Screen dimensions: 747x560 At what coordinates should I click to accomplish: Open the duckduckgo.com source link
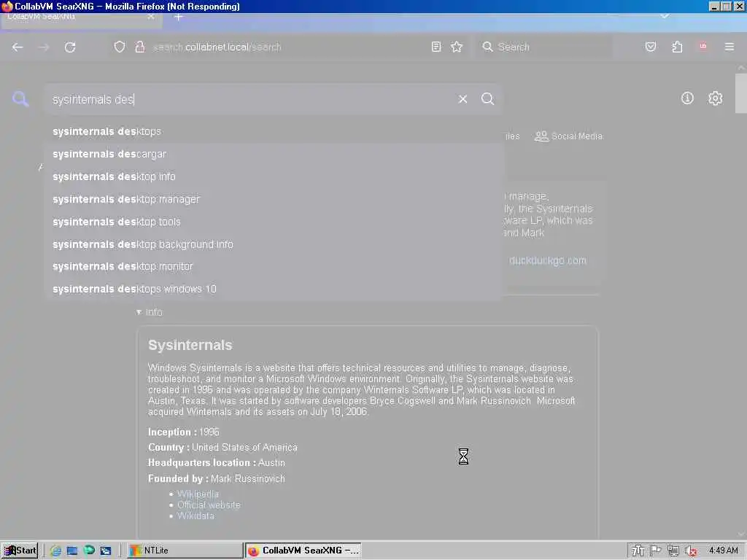547,260
